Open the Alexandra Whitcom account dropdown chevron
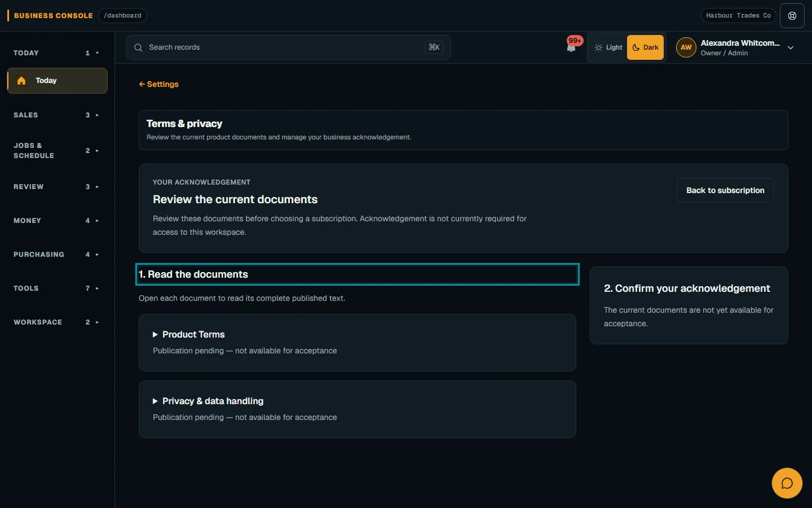Image resolution: width=812 pixels, height=508 pixels. 791,48
